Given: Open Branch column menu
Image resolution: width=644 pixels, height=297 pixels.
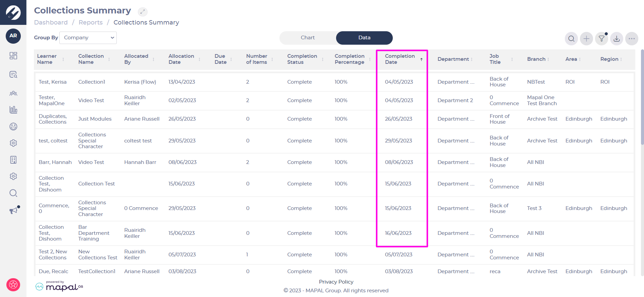Looking at the screenshot, I should pyautogui.click(x=548, y=59).
